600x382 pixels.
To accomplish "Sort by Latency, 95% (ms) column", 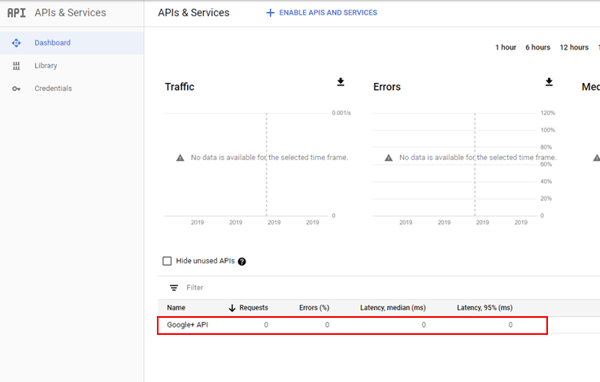I will click(x=484, y=308).
